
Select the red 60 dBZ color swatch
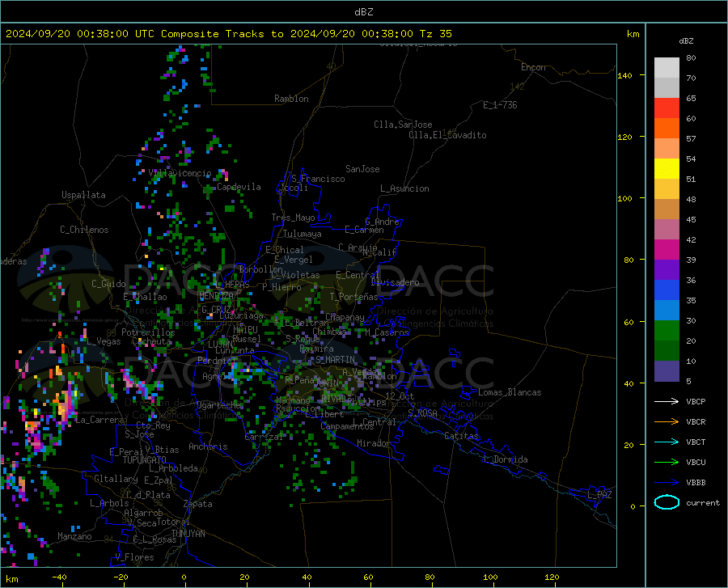point(667,108)
